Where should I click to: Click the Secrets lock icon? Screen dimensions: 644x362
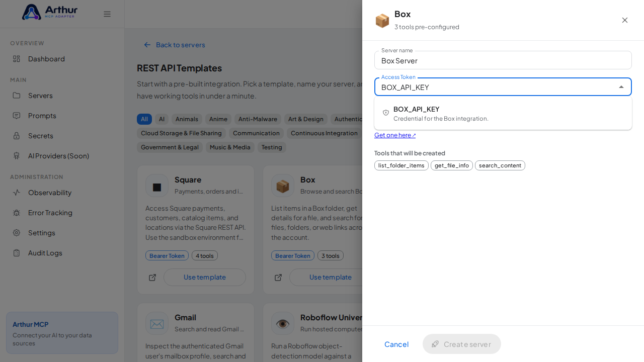click(17, 136)
